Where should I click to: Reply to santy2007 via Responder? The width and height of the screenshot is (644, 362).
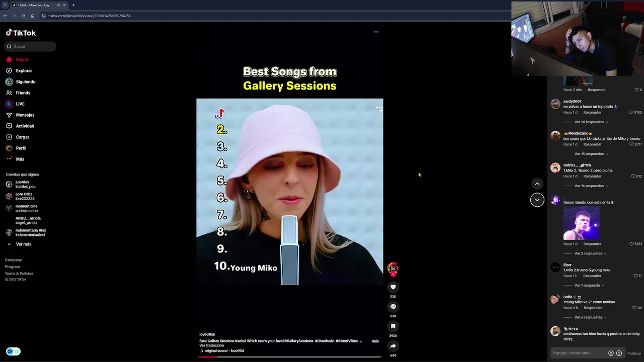(592, 113)
